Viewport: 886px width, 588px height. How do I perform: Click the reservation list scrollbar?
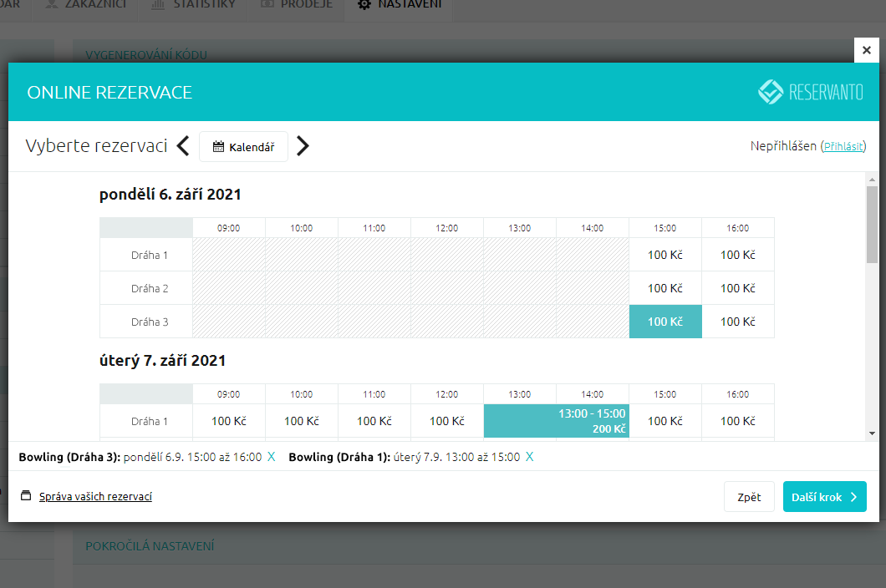pyautogui.click(x=872, y=226)
